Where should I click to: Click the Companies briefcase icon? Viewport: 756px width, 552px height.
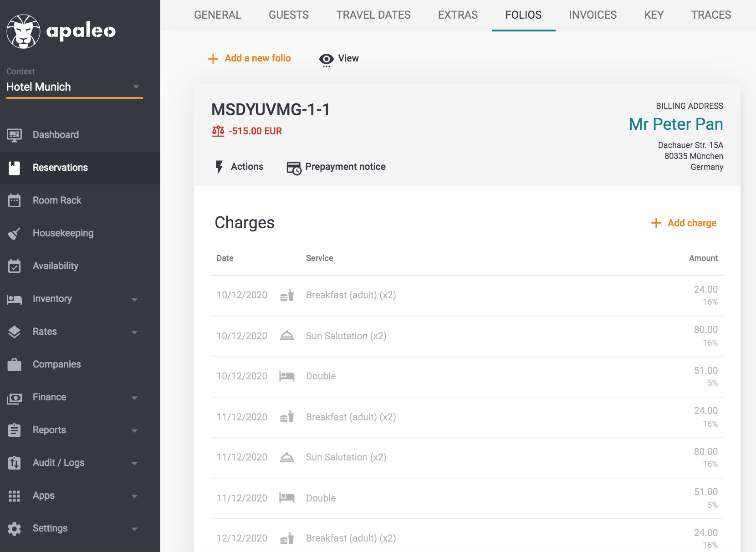click(x=15, y=364)
